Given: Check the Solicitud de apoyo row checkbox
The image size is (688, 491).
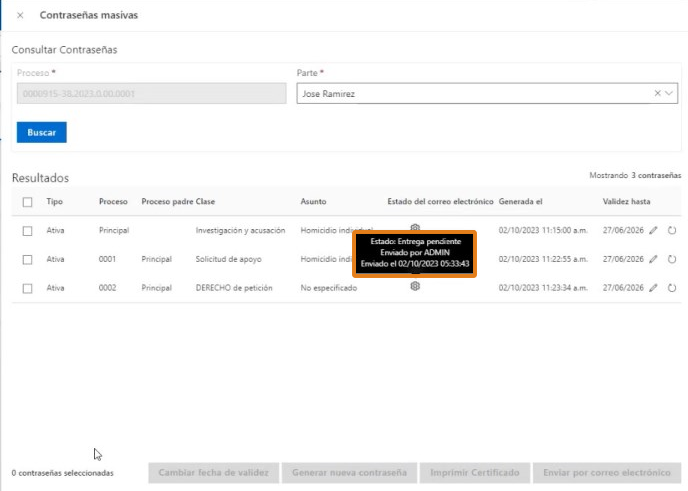Looking at the screenshot, I should pos(28,260).
